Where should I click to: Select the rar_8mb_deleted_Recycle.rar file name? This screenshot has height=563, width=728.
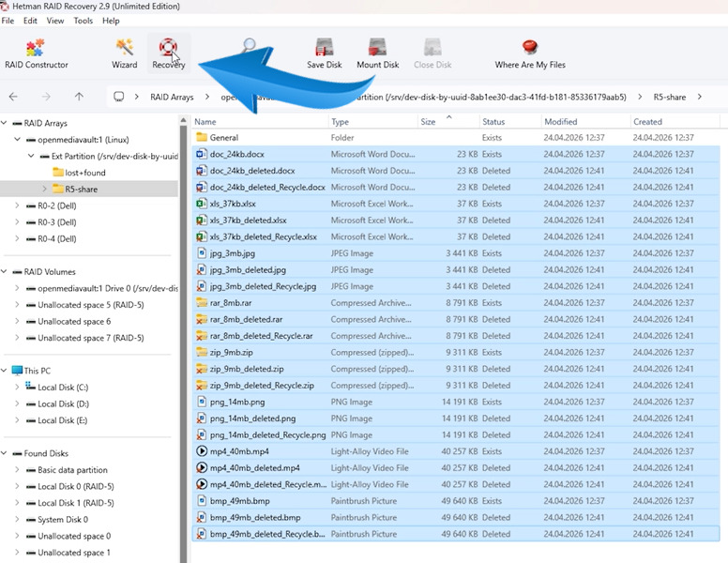pyautogui.click(x=262, y=336)
